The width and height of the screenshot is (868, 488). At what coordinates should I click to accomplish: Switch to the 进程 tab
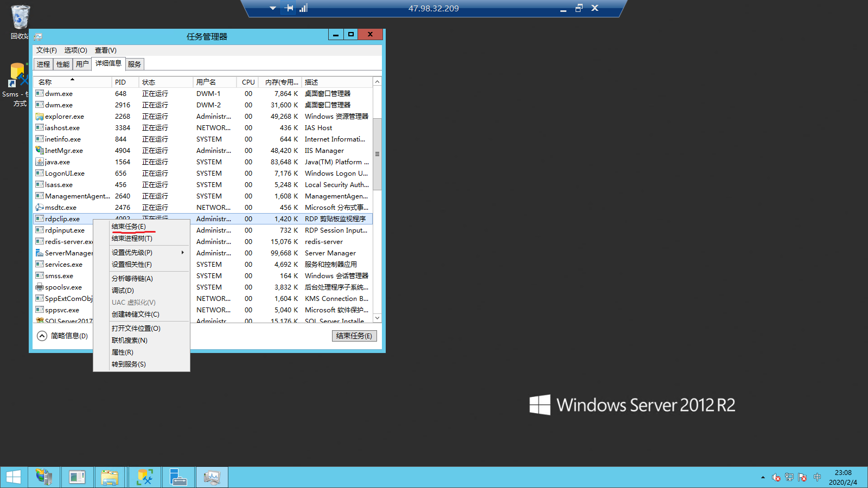coord(43,64)
